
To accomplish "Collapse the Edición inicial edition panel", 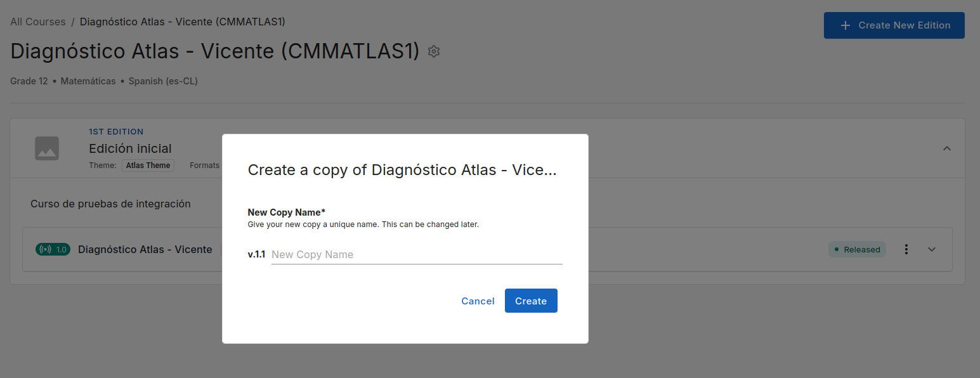I will click(946, 148).
